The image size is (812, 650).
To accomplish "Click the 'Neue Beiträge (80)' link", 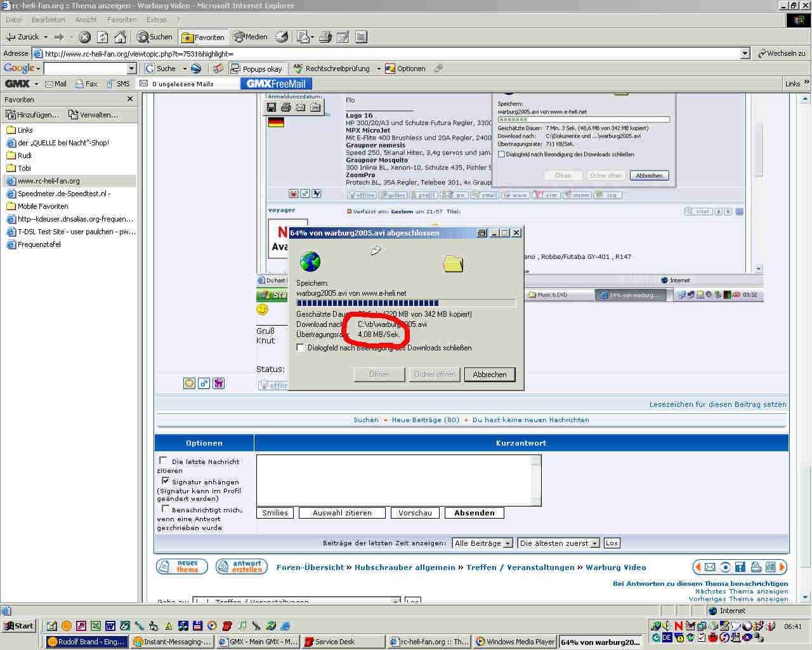I will click(426, 420).
